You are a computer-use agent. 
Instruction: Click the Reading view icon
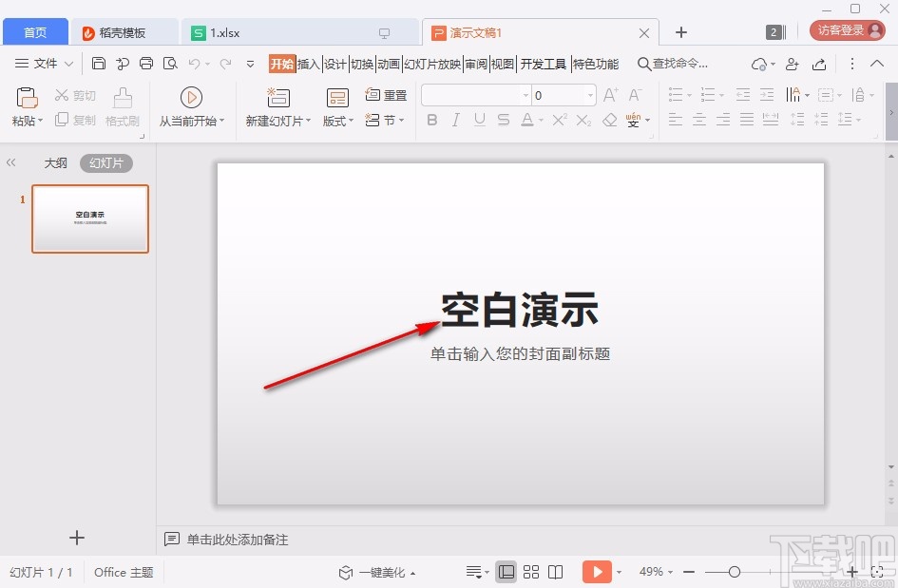pos(555,572)
